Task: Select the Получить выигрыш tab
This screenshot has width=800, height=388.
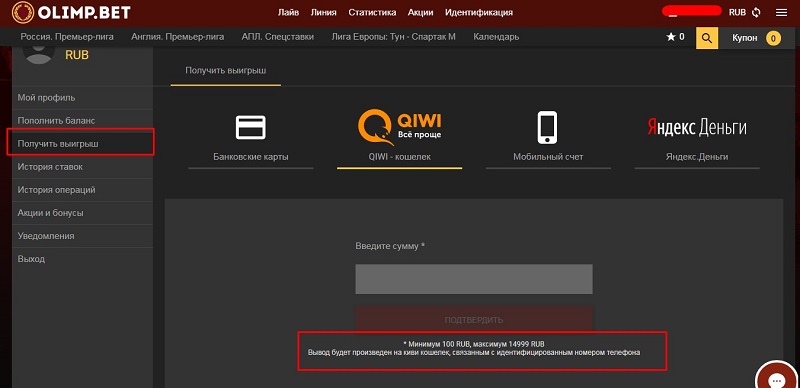Action: [226, 70]
